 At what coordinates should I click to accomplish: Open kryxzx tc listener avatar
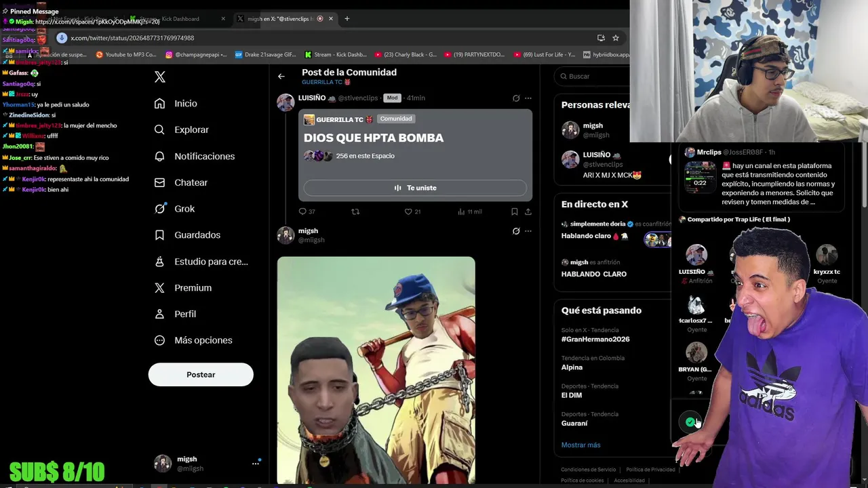pyautogui.click(x=827, y=255)
